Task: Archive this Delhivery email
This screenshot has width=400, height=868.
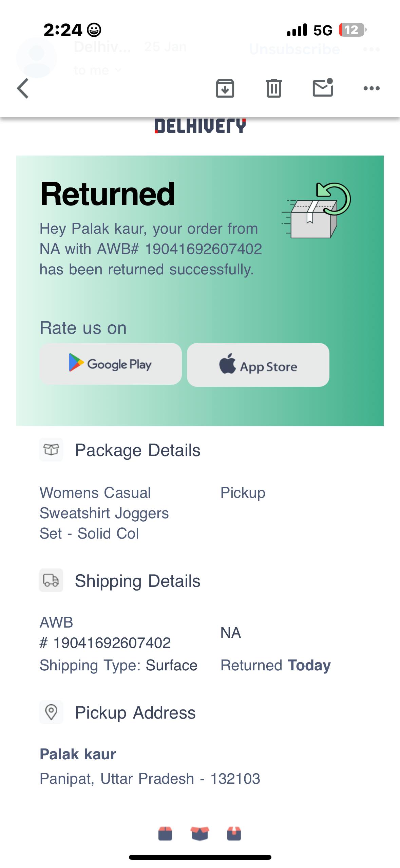Action: (x=225, y=88)
